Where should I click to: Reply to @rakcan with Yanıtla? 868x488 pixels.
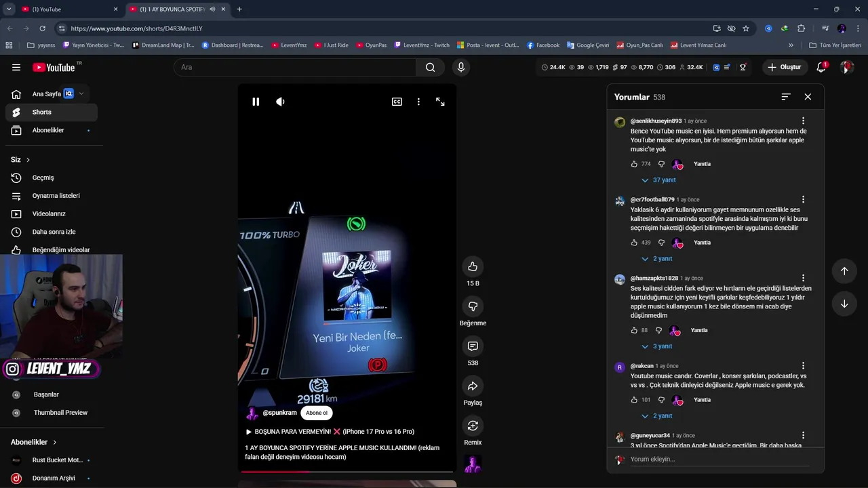click(702, 400)
